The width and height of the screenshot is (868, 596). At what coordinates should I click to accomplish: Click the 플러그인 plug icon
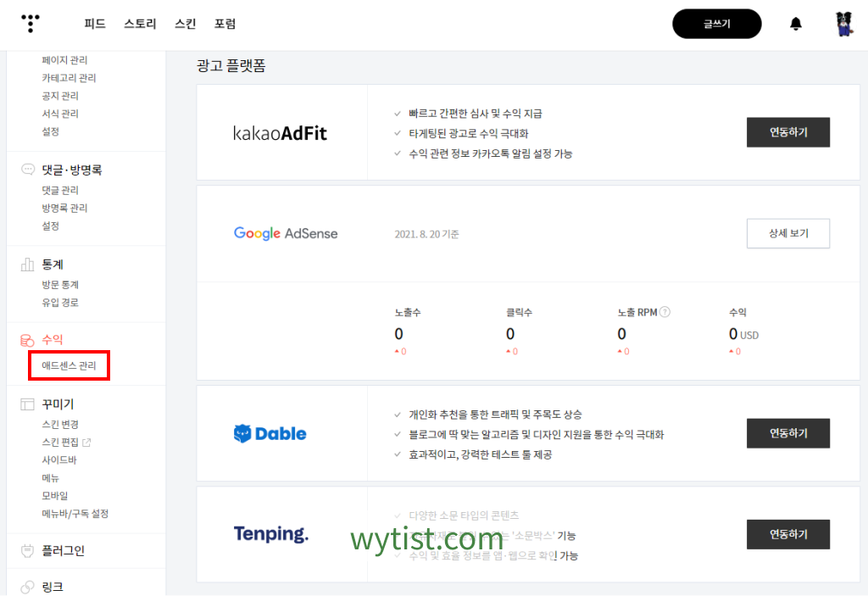tap(28, 550)
